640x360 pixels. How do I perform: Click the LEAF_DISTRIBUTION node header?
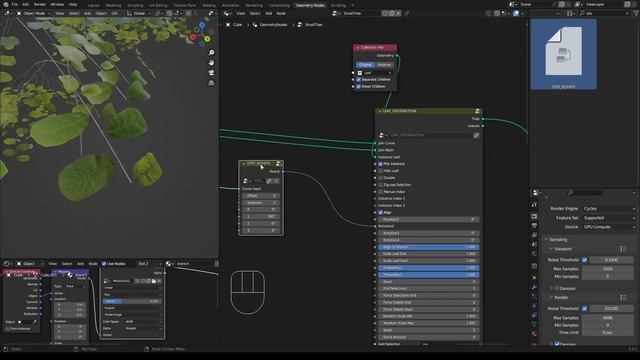429,111
